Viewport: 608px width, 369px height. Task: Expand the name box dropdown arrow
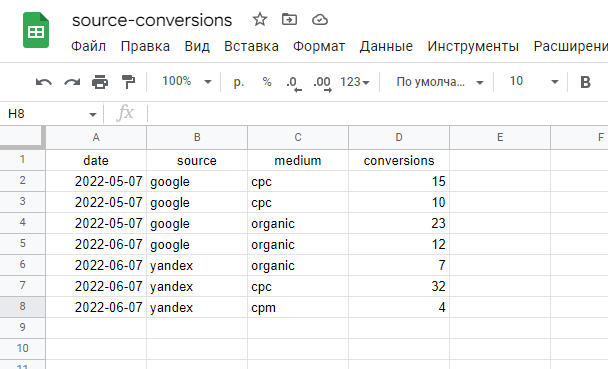92,114
